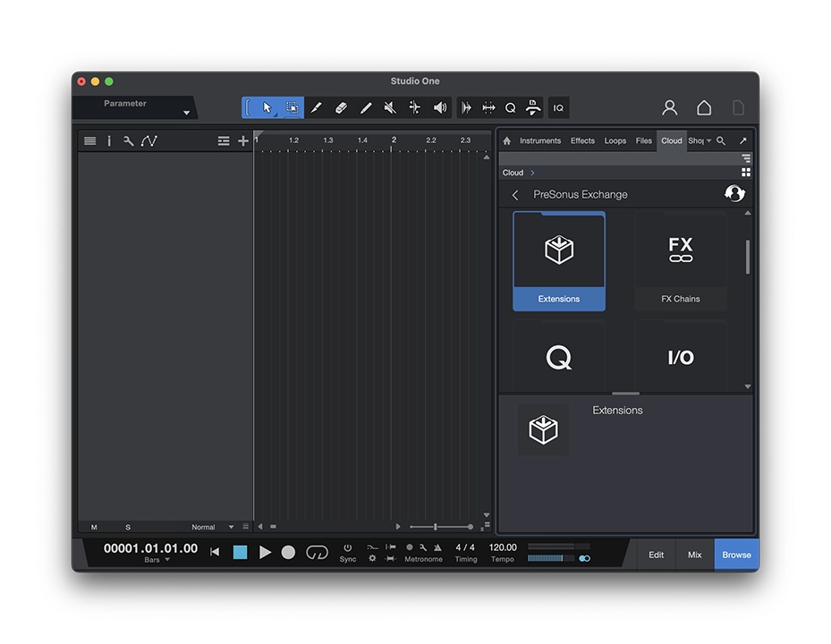
Task: Click the add track plus icon
Action: [242, 140]
